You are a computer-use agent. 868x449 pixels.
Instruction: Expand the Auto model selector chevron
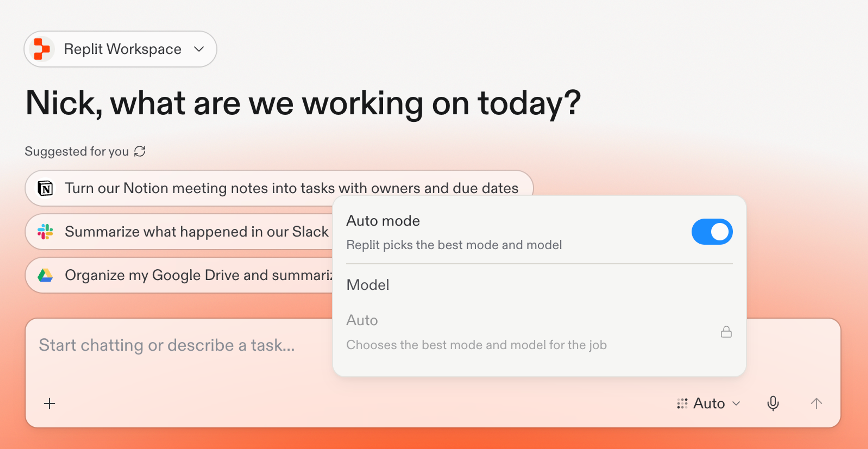pos(737,404)
